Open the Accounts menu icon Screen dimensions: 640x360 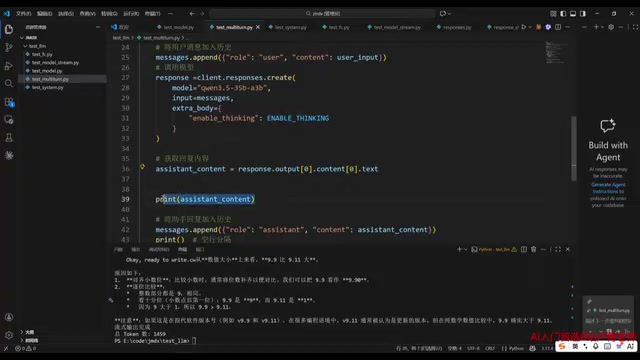click(9, 317)
